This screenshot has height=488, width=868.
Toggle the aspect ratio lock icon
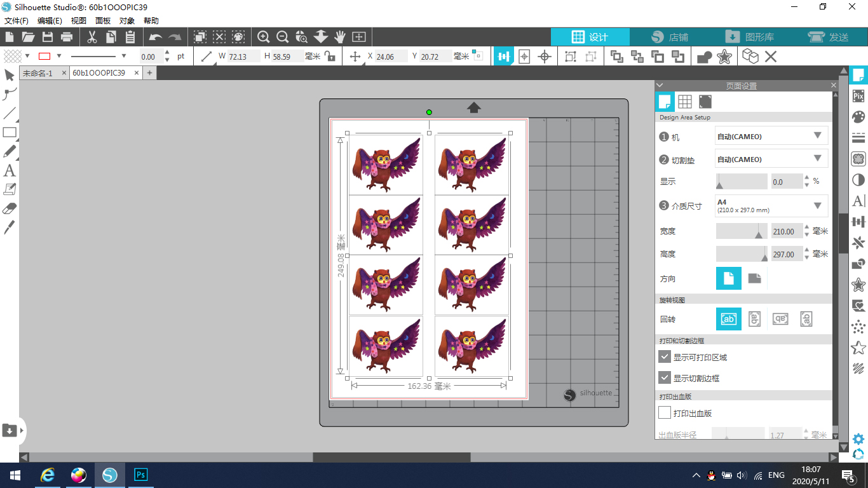coord(330,56)
